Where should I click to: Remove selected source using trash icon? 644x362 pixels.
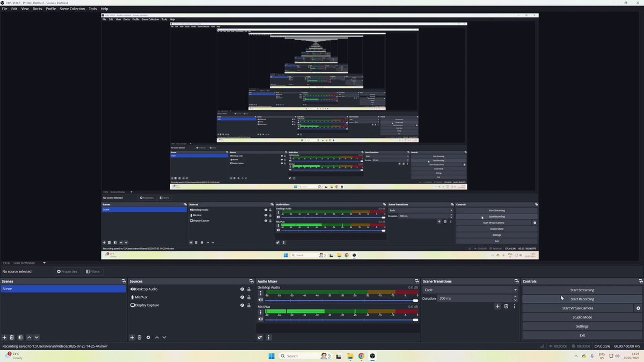[x=140, y=337]
